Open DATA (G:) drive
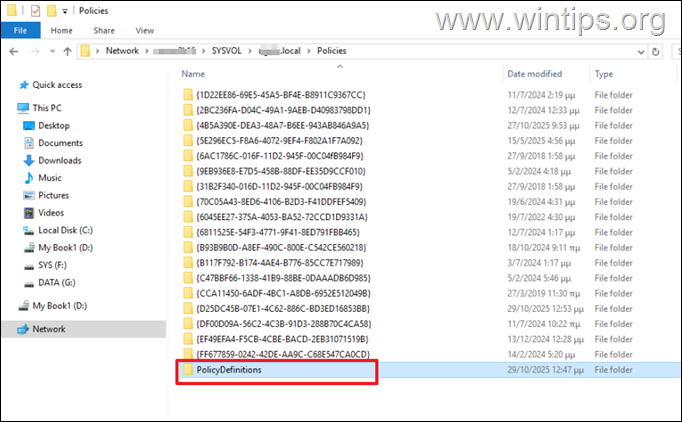This screenshot has width=682, height=422. 57,282
